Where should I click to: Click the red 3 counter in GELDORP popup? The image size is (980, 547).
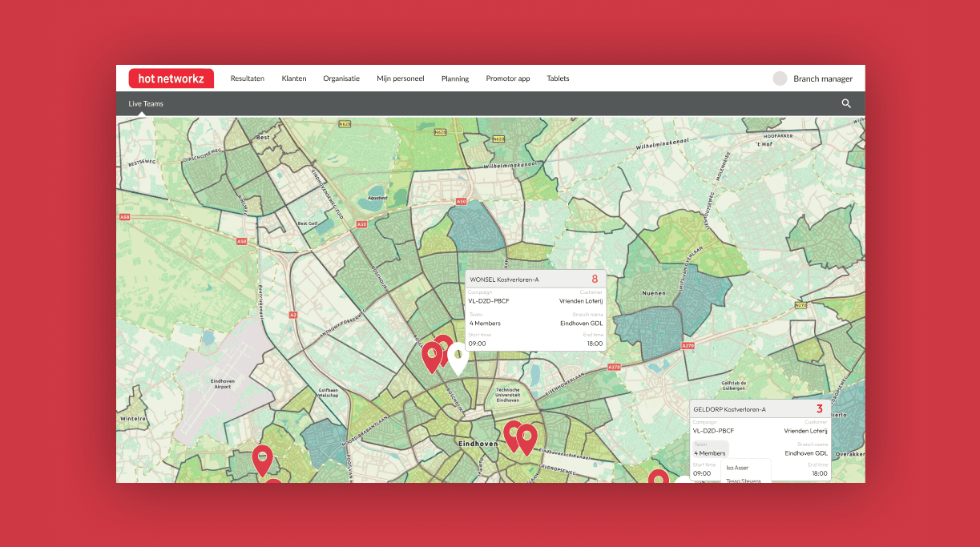pos(820,408)
